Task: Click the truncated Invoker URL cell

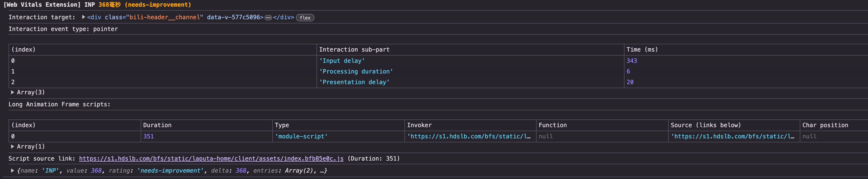Action: tap(469, 137)
